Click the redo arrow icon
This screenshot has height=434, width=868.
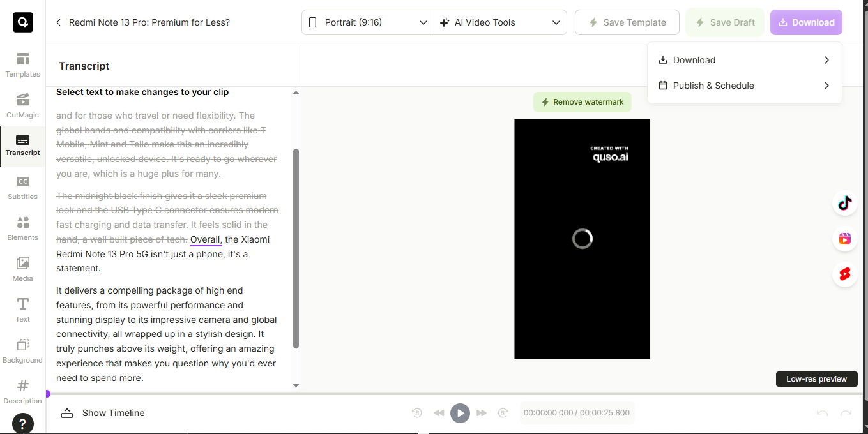846,413
